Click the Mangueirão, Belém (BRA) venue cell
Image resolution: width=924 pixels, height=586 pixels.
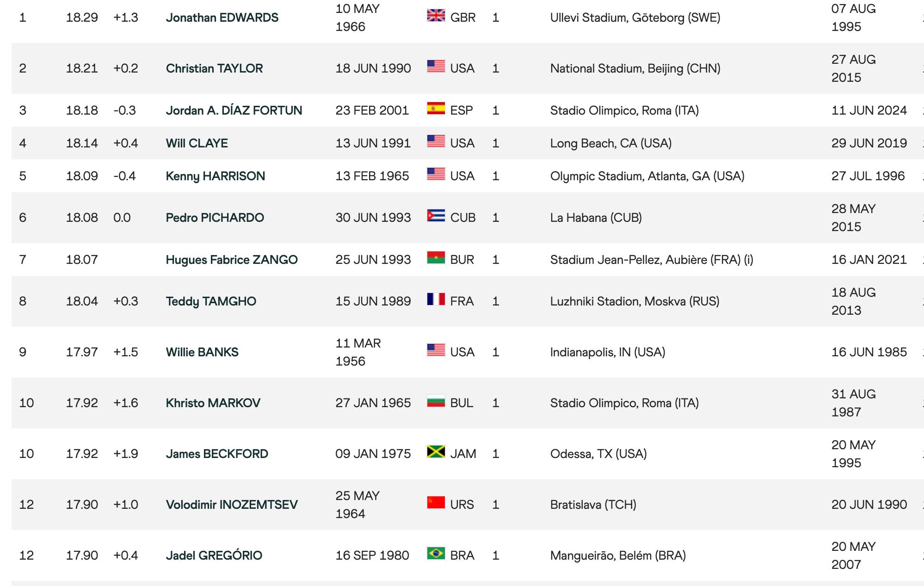pyautogui.click(x=618, y=555)
